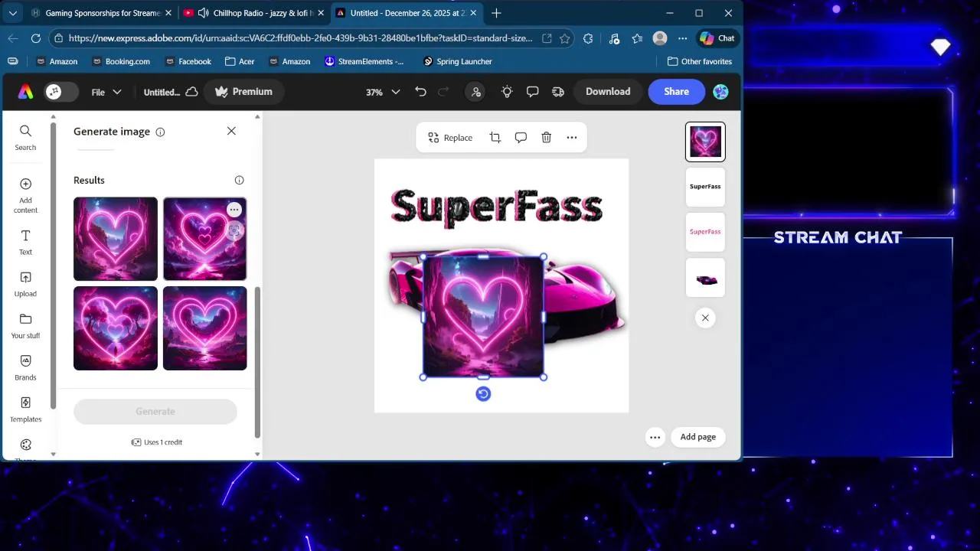Open Other favorites folder
Image resolution: width=980 pixels, height=551 pixels.
click(x=700, y=61)
